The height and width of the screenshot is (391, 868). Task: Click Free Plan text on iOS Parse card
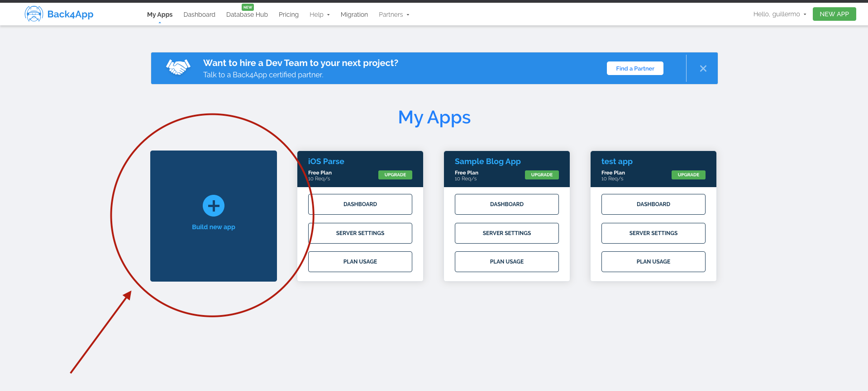point(320,173)
